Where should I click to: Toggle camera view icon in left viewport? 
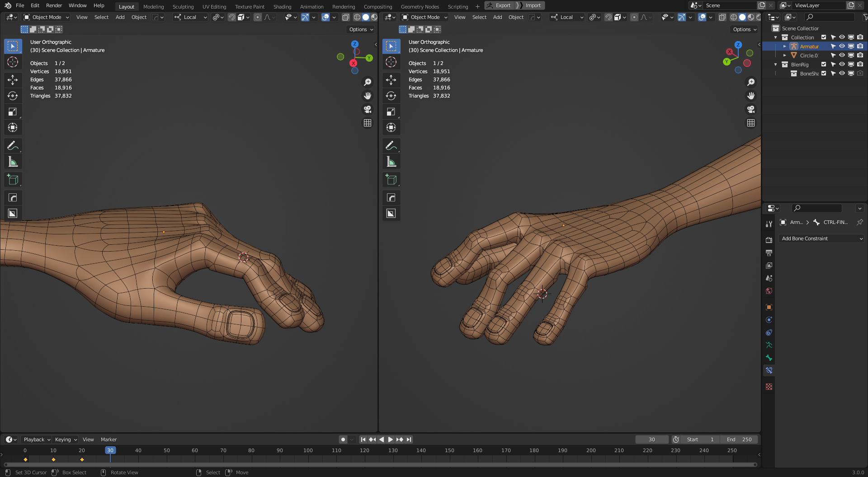click(368, 109)
